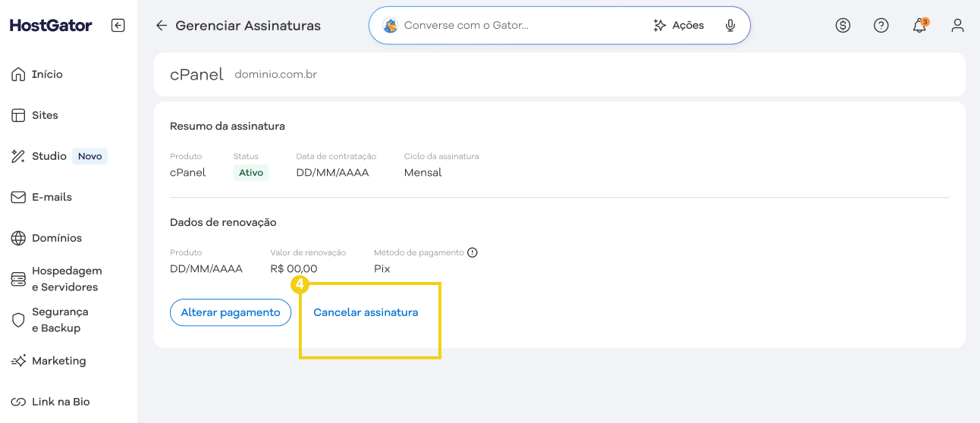Image resolution: width=980 pixels, height=423 pixels.
Task: Open Ações in the search bar
Action: [679, 26]
